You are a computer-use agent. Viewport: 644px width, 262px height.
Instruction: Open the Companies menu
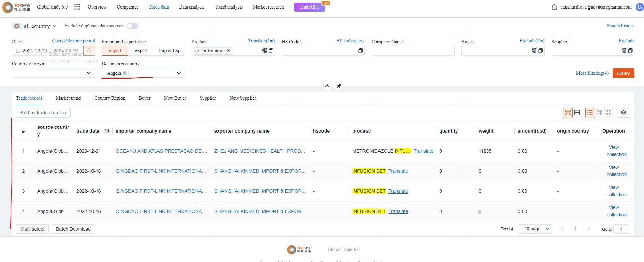(128, 7)
